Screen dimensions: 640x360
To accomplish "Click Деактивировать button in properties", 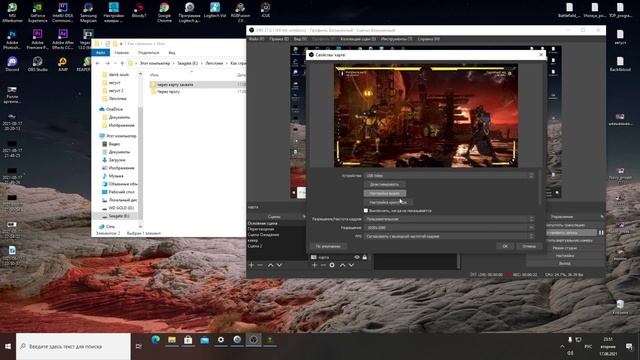I will [x=384, y=184].
